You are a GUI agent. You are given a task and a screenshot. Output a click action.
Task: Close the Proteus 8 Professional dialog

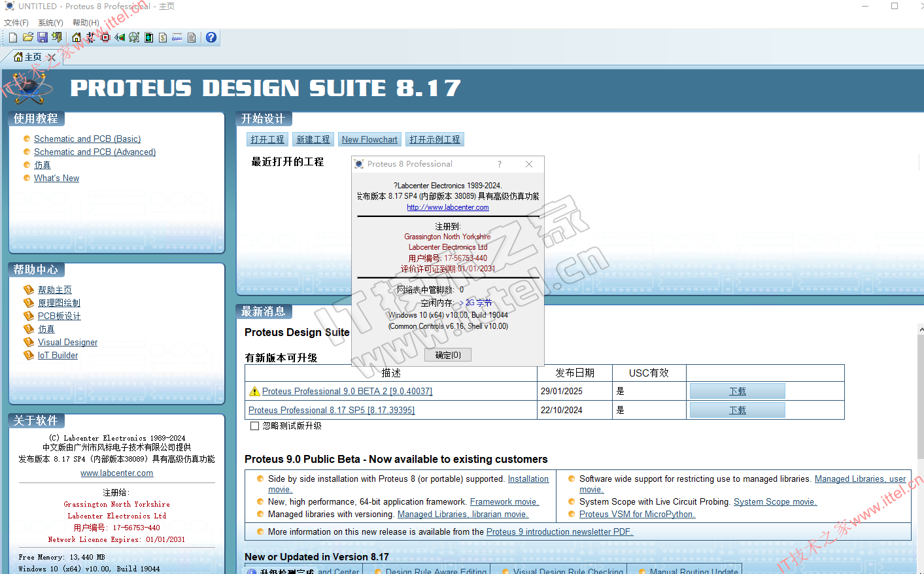point(529,164)
